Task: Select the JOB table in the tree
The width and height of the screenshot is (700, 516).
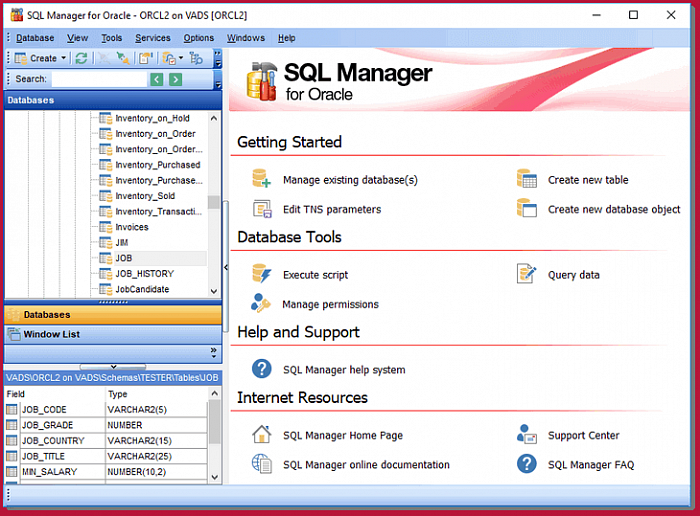Action: (124, 258)
